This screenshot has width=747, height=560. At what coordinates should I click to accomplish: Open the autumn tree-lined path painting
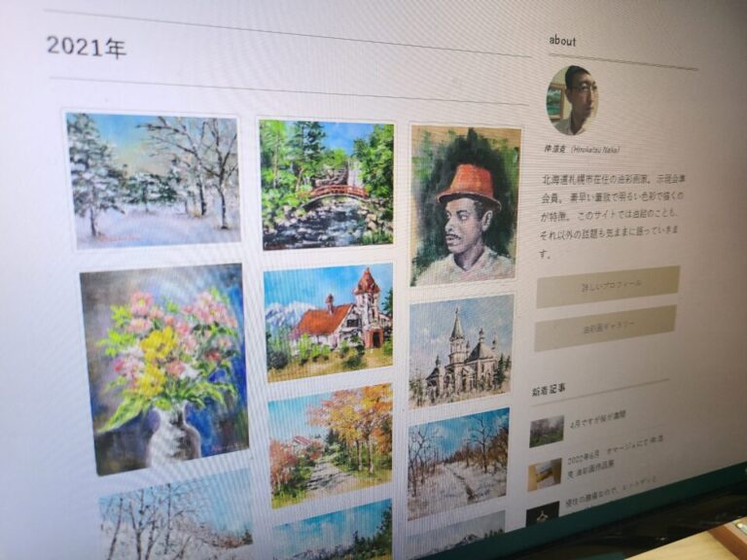(x=331, y=445)
